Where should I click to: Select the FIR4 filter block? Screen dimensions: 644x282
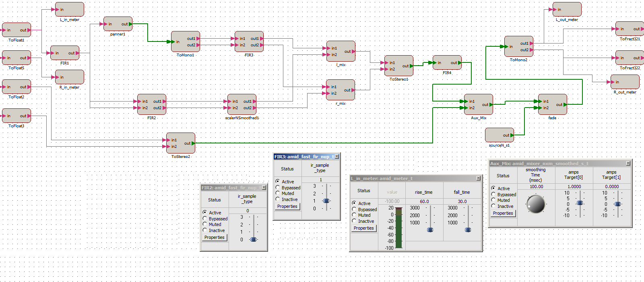pyautogui.click(x=447, y=63)
